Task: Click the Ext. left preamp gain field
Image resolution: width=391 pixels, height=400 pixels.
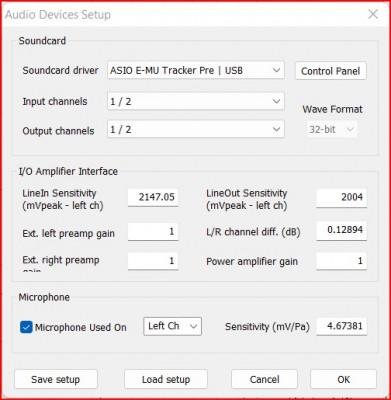Action: pos(153,232)
